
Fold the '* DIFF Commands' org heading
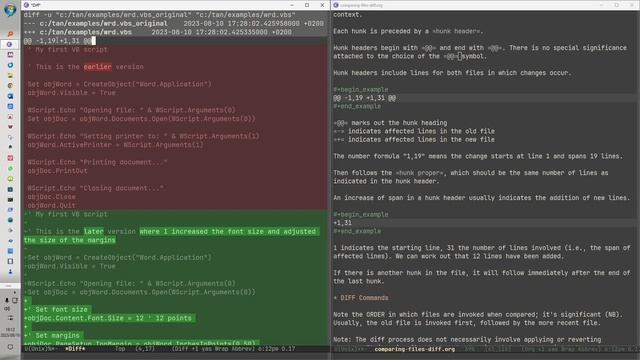pos(361,298)
